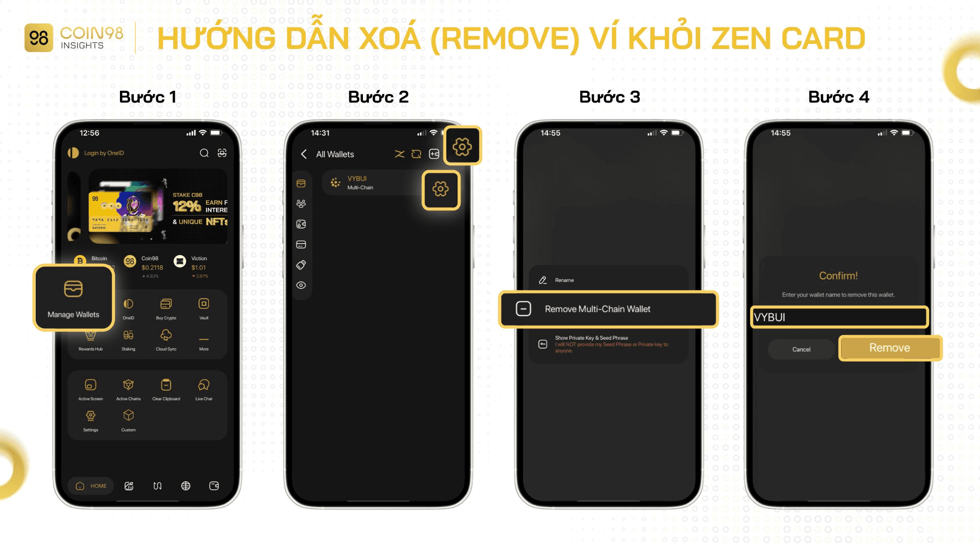Toggle Live Chat feature on home screen
980x551 pixels.
pyautogui.click(x=203, y=388)
